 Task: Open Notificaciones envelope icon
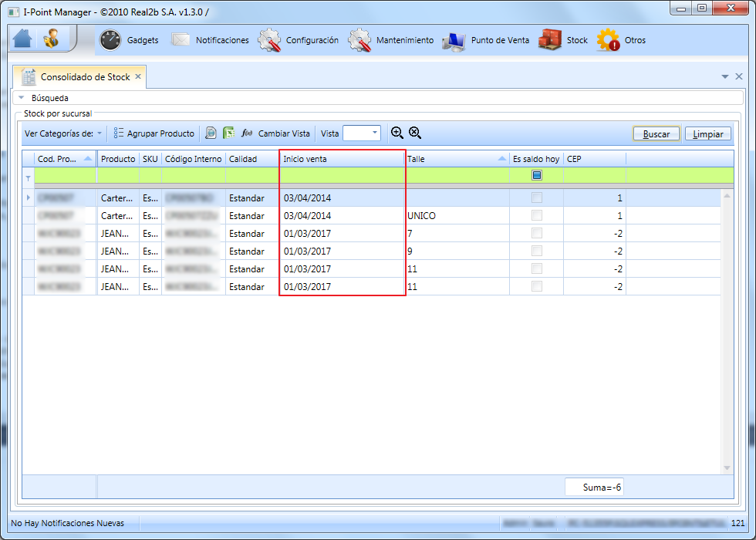(181, 40)
